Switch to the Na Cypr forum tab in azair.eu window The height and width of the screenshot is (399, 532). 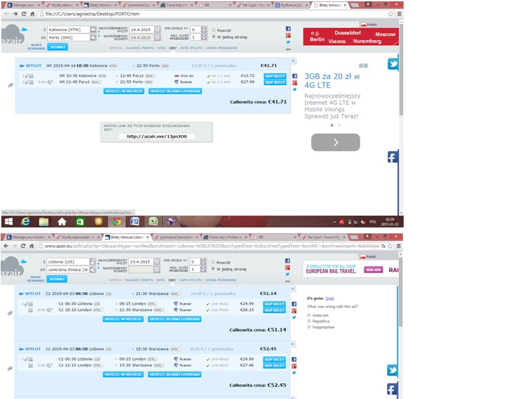click(x=324, y=237)
